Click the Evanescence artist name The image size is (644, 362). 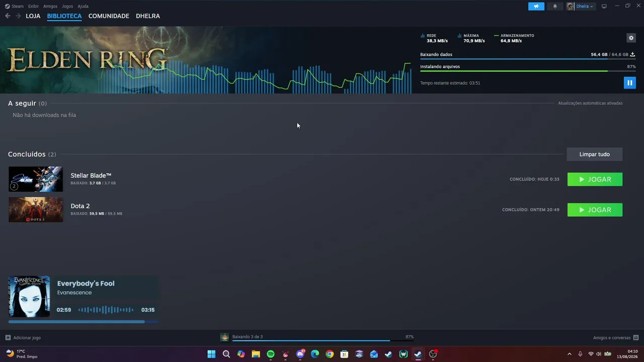(x=74, y=293)
